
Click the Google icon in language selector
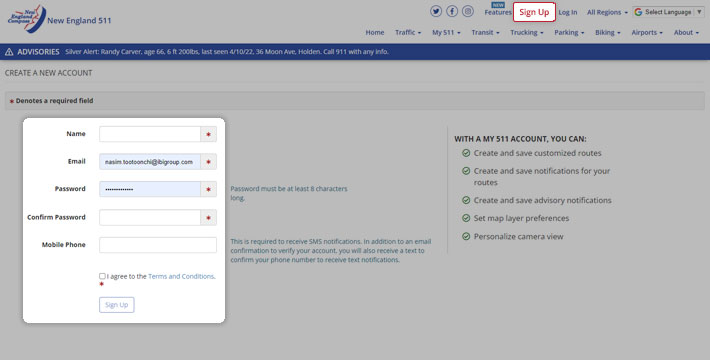pos(638,12)
